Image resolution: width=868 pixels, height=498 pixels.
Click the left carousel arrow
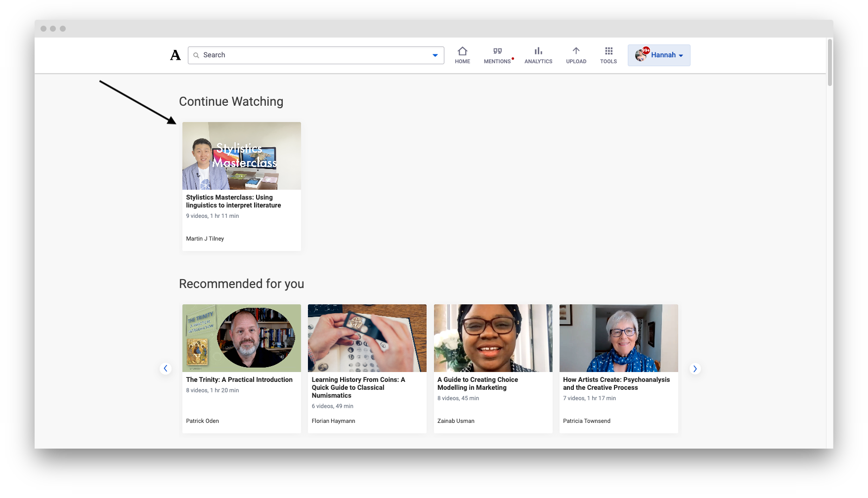166,368
